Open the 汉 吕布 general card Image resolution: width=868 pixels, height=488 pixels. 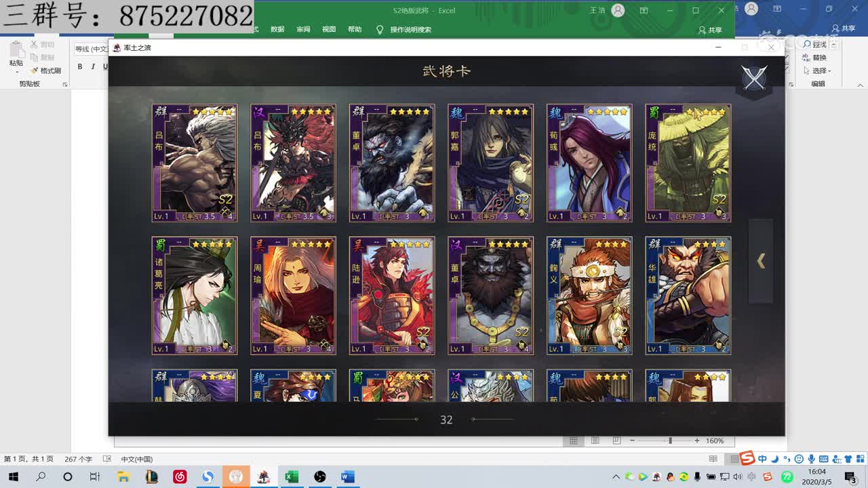coord(293,163)
